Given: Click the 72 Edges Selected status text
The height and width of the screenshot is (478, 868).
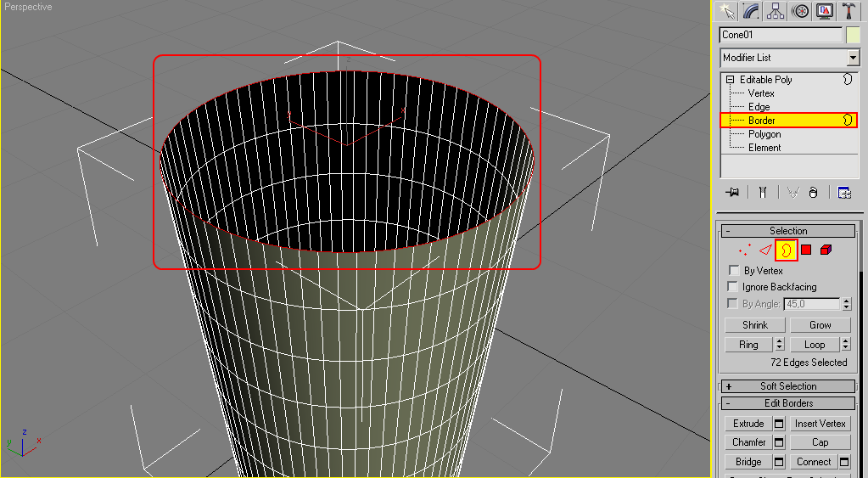Looking at the screenshot, I should (809, 363).
